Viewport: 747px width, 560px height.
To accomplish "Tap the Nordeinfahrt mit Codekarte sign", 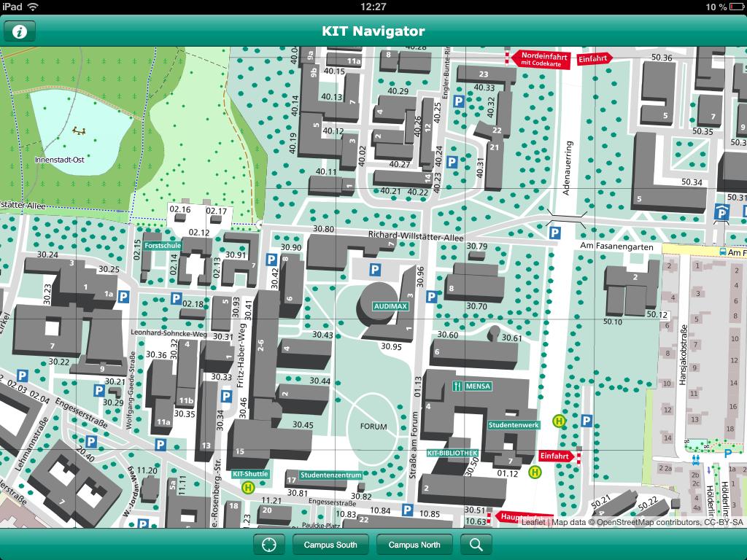I will 541,59.
